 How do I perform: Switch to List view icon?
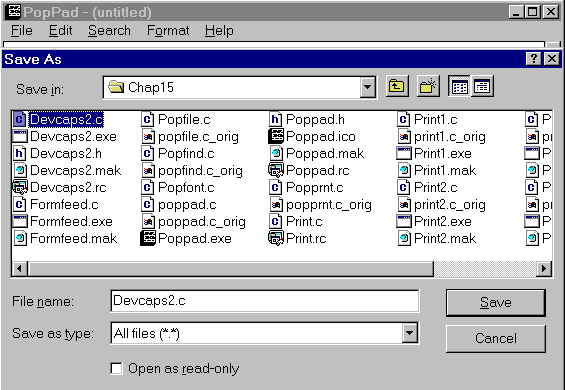click(x=459, y=87)
